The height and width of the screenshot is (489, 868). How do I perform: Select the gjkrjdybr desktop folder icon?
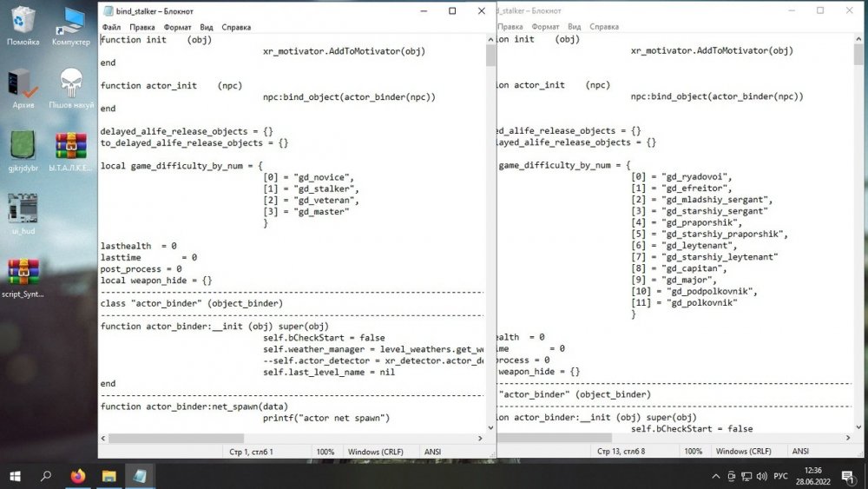pyautogui.click(x=23, y=150)
